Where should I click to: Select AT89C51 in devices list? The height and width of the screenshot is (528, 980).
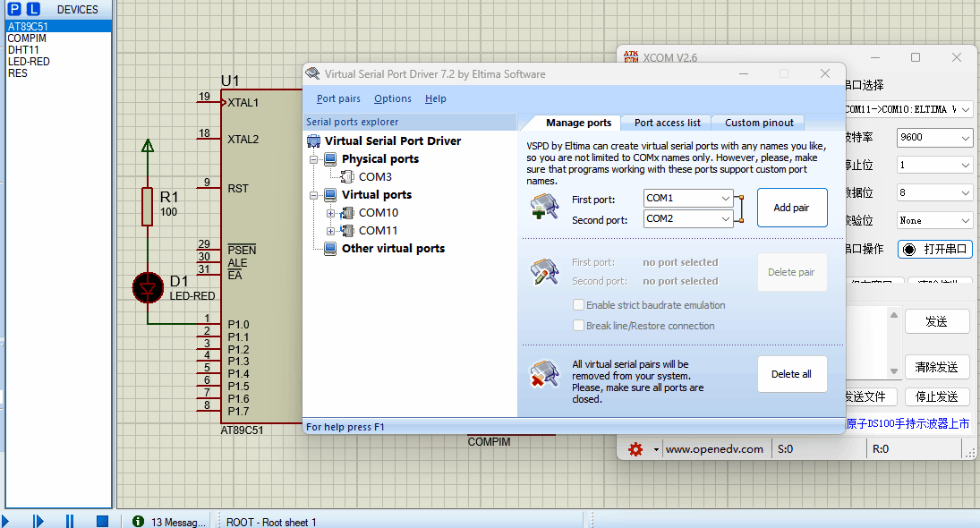pyautogui.click(x=59, y=26)
